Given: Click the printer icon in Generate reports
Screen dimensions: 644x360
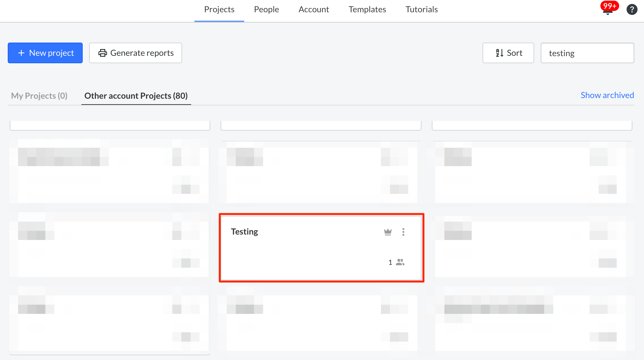Looking at the screenshot, I should coord(103,53).
